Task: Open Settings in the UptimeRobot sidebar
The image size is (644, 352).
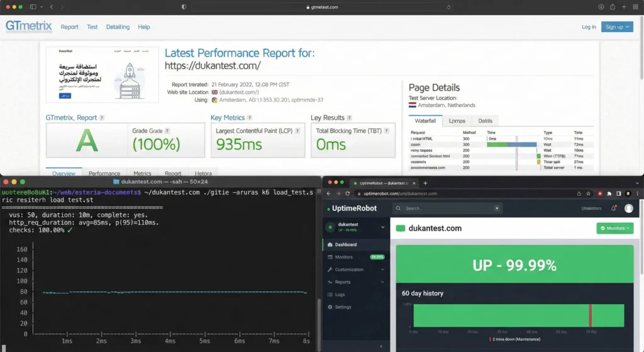Action: pos(343,307)
